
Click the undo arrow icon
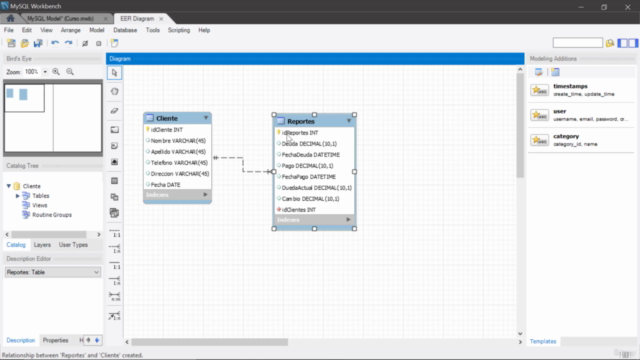pos(55,43)
